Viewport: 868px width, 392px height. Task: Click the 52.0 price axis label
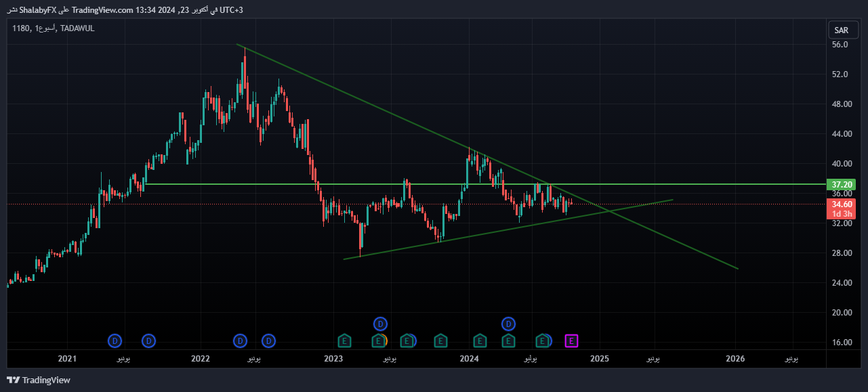(x=840, y=74)
